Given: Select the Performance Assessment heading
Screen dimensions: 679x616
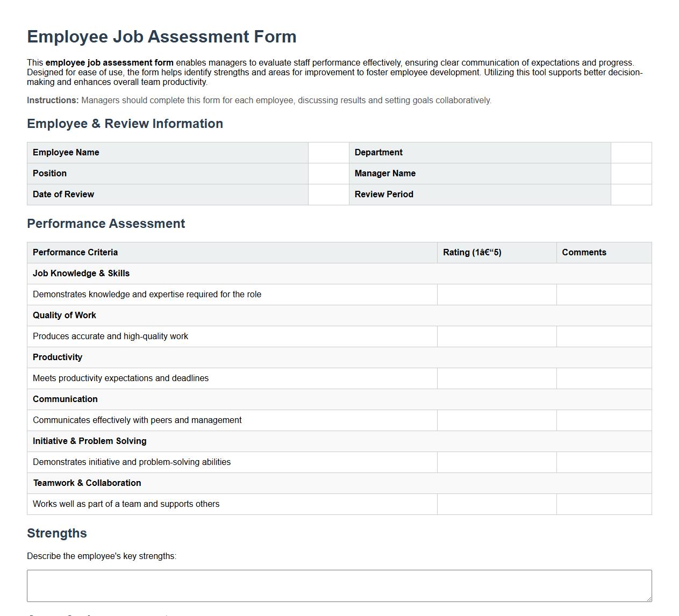Looking at the screenshot, I should pyautogui.click(x=105, y=224).
